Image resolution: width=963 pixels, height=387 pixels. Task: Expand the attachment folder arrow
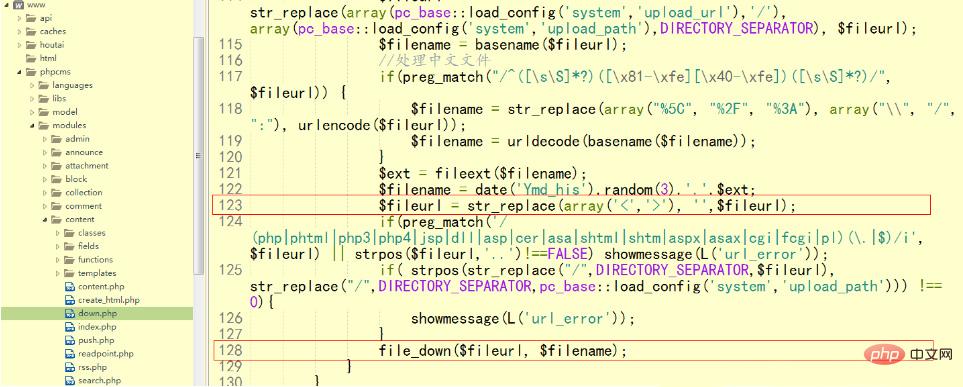[45, 166]
